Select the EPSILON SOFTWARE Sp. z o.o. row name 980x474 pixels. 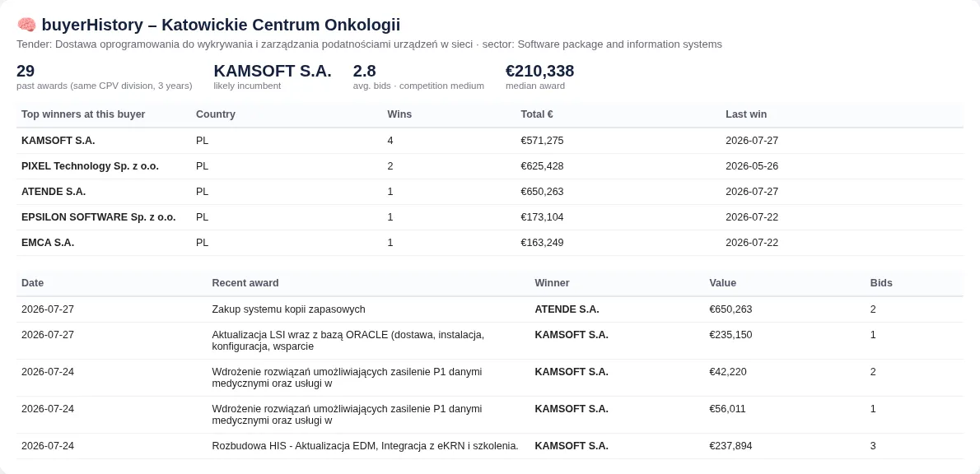pos(99,217)
